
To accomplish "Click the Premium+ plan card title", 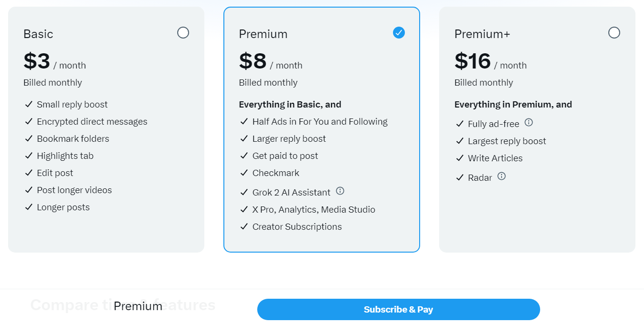I will [x=482, y=34].
